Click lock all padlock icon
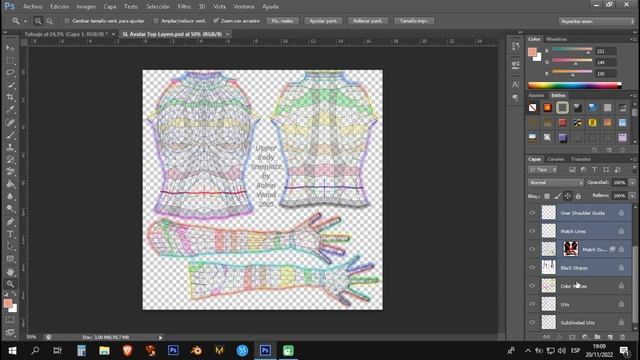Screen dimensions: 640x360 [x=578, y=196]
